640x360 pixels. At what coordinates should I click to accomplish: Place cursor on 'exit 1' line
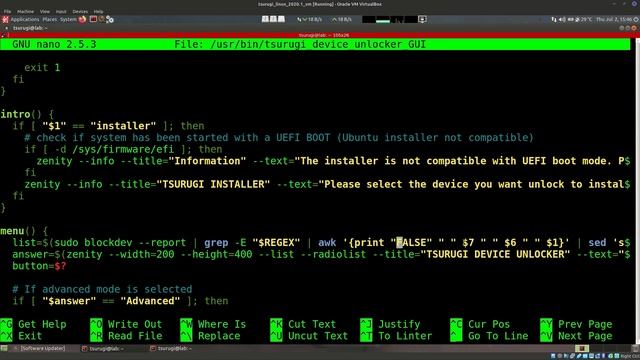(x=42, y=67)
